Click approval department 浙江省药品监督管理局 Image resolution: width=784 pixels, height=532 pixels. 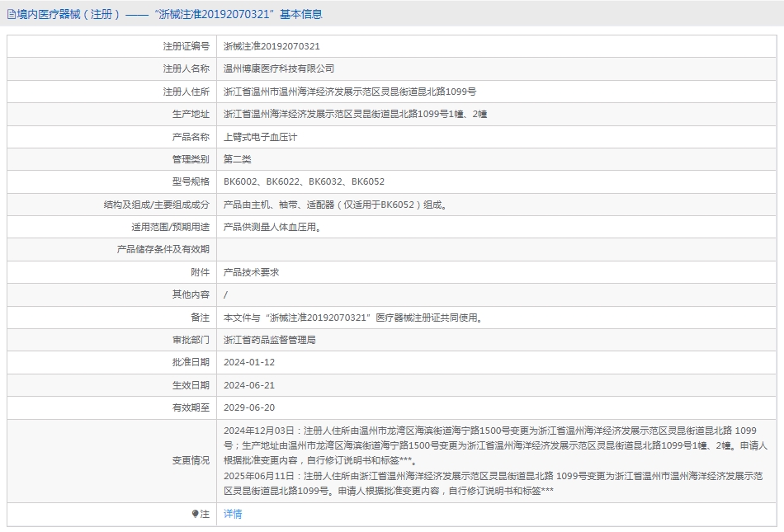[269, 339]
